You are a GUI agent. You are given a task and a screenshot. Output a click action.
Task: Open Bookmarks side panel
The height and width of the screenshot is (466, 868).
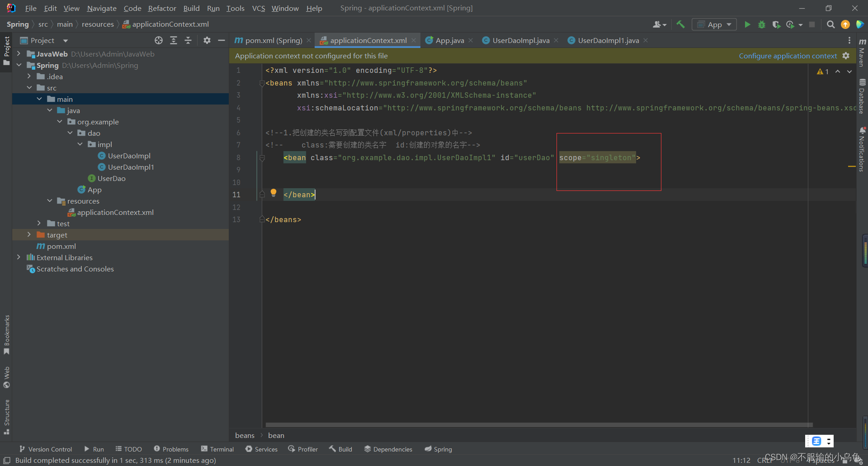6,335
